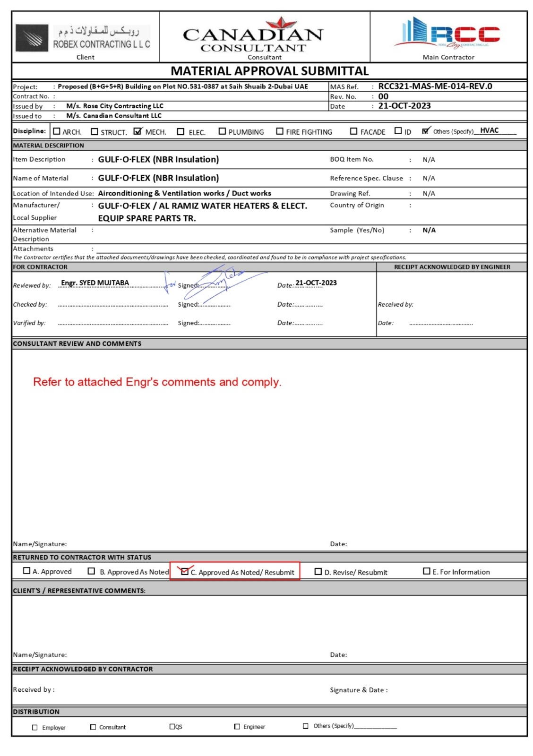Click the Reviewed by date 21-OCT-2023

pos(316,283)
